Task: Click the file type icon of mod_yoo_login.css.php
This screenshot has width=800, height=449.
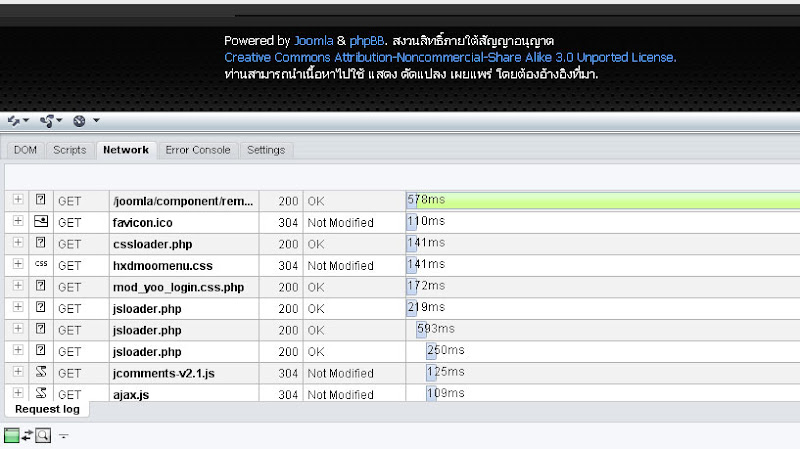Action: 41,285
